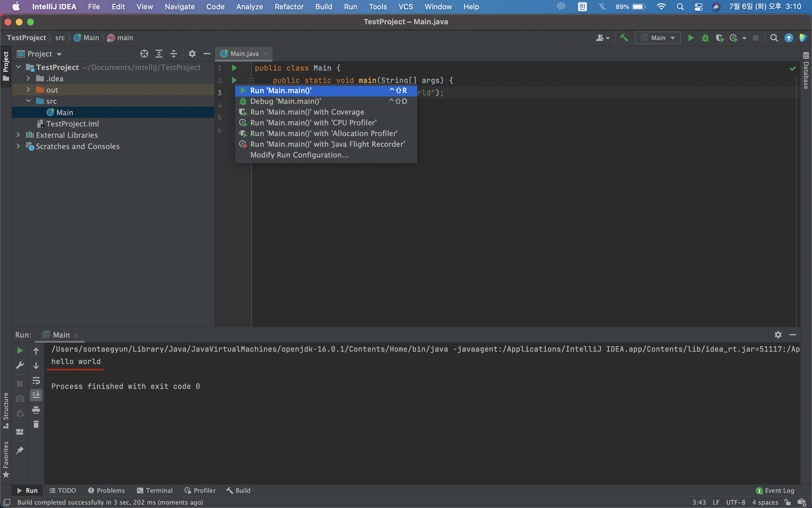Pin the Run tab
Screen dimensions: 812x508
pyautogui.click(x=20, y=450)
